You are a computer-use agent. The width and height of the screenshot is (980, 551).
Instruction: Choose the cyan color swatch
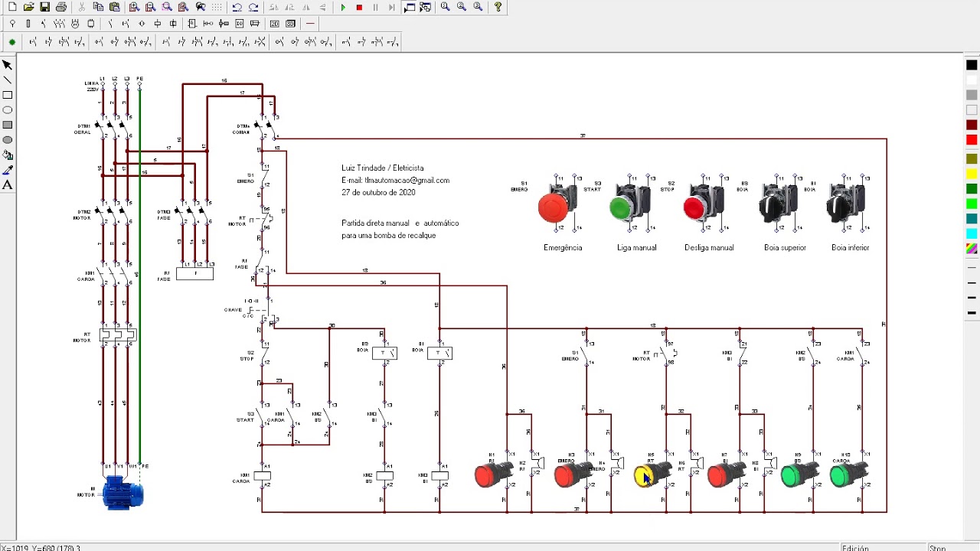[x=972, y=233]
